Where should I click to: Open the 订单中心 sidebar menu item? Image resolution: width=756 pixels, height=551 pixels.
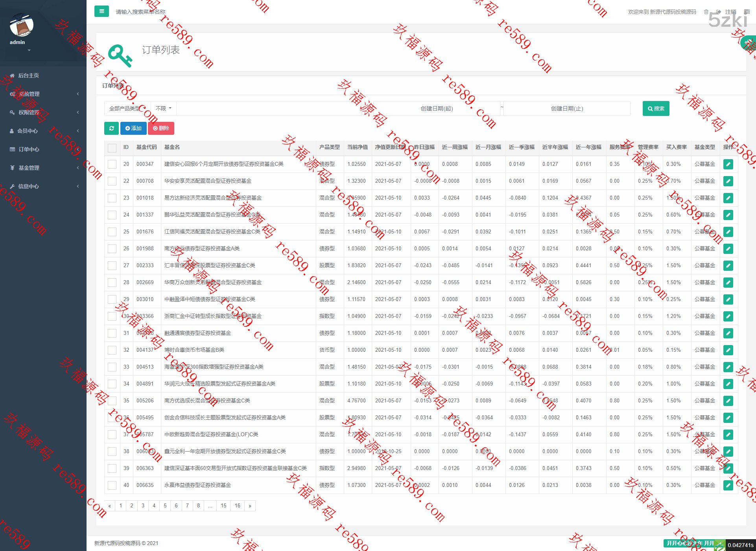(x=29, y=149)
